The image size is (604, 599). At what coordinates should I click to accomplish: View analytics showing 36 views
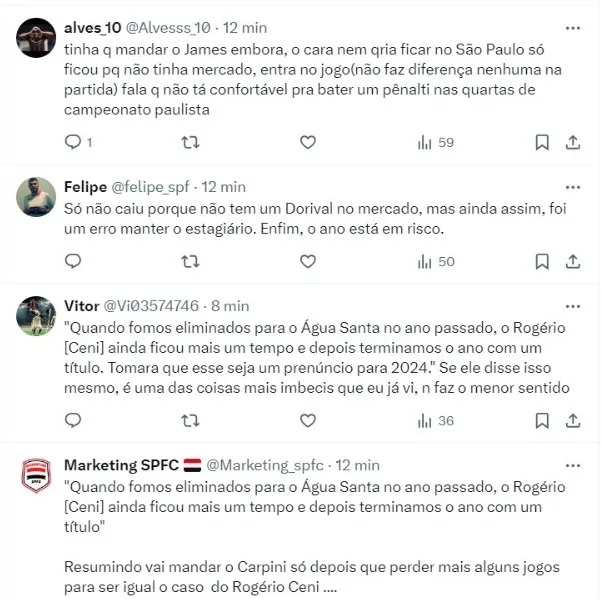[x=436, y=421]
